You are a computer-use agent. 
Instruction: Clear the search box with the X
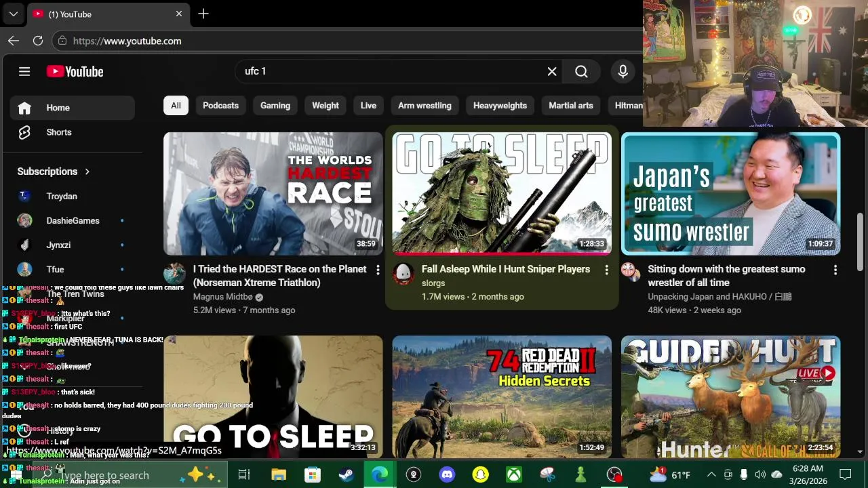coord(552,71)
